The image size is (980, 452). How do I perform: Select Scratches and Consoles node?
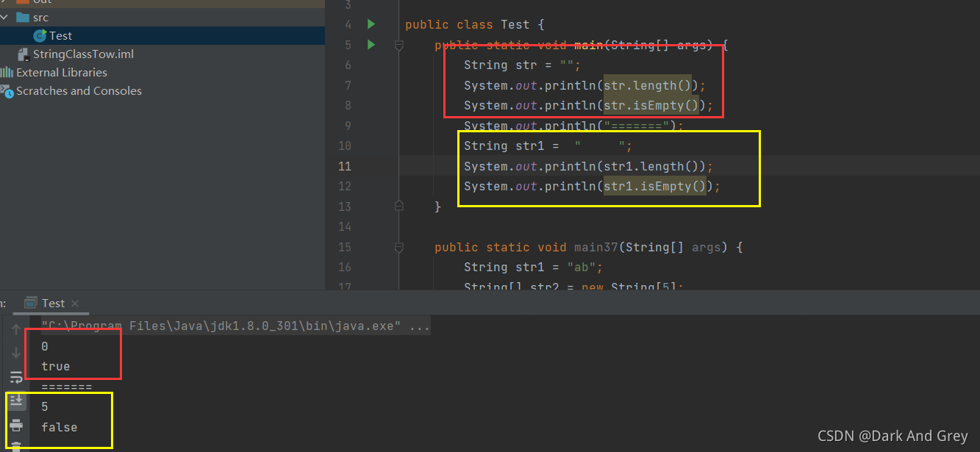pyautogui.click(x=79, y=90)
